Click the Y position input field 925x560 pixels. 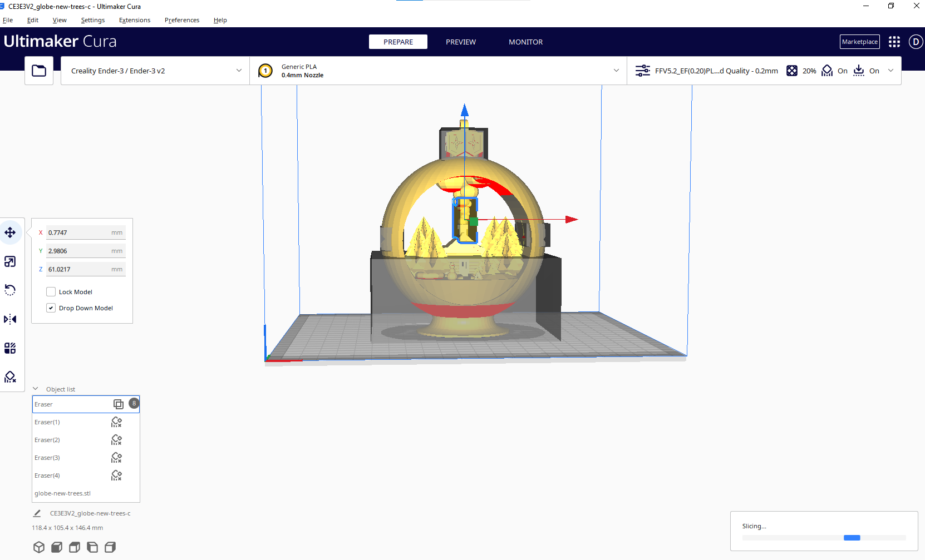[x=86, y=251]
